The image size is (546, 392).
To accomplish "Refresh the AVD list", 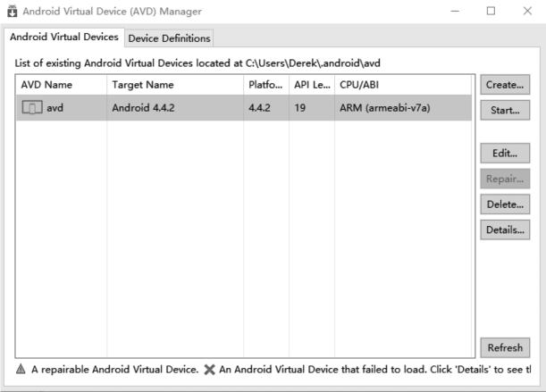I will (505, 348).
